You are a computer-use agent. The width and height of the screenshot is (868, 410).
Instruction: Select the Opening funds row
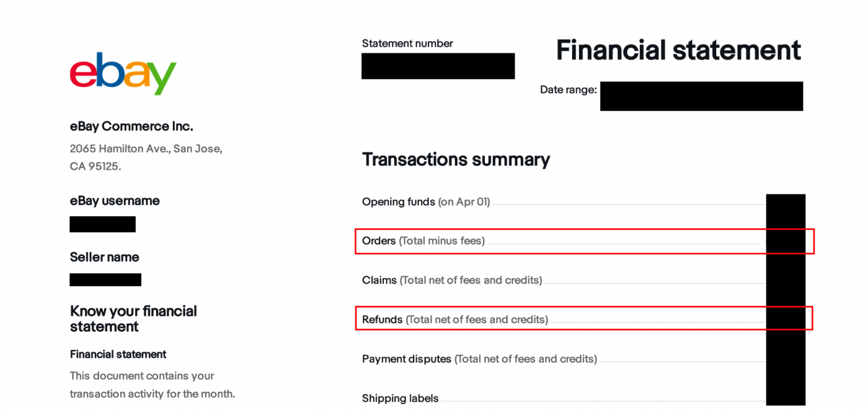coord(583,202)
